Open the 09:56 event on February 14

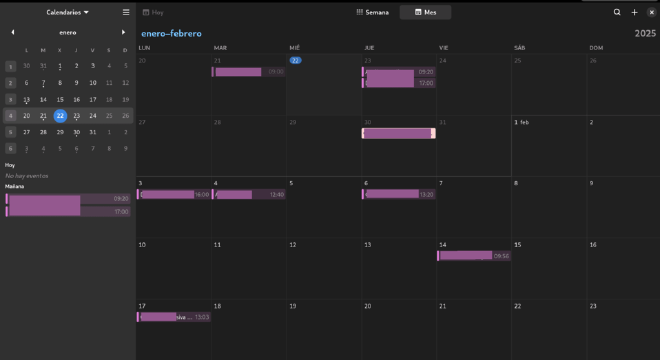[474, 256]
